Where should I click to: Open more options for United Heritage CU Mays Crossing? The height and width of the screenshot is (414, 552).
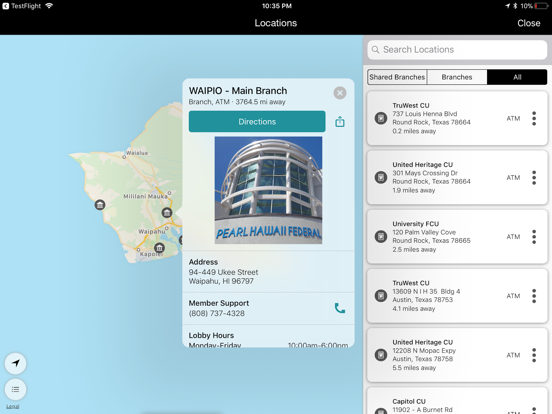[534, 177]
